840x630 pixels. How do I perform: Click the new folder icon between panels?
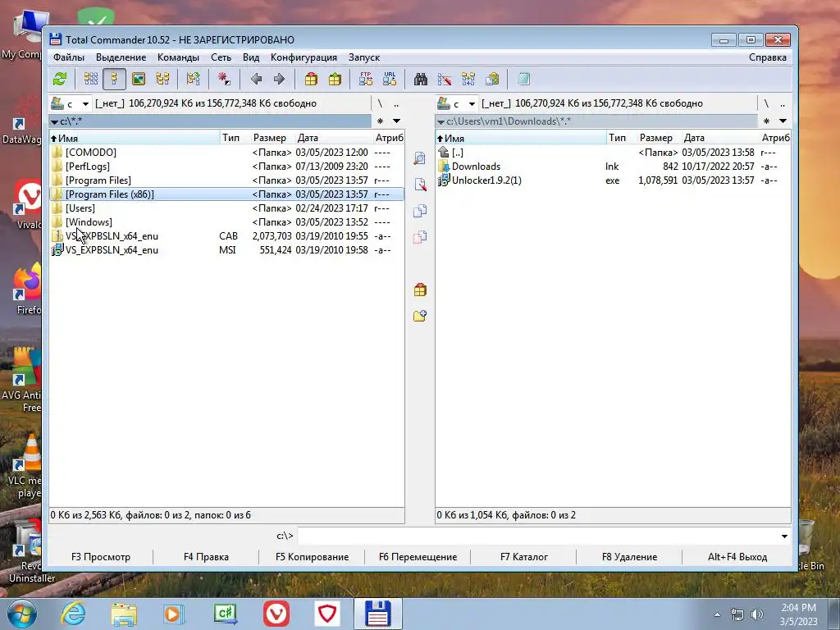point(420,316)
